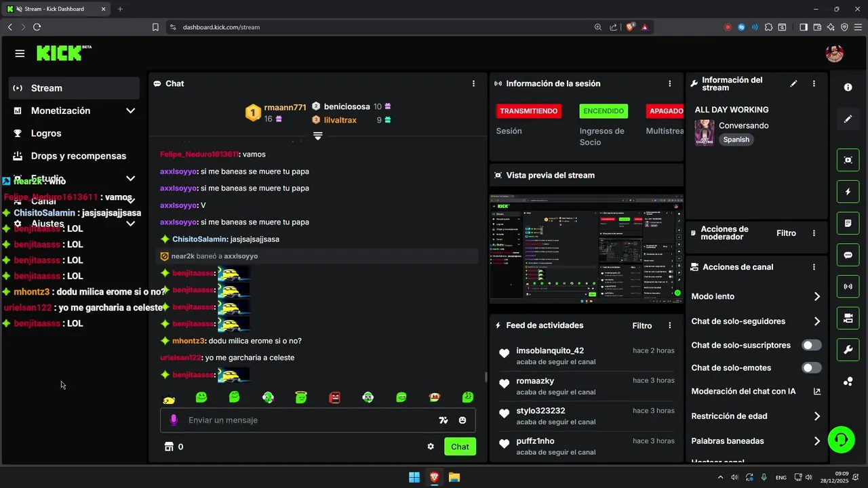Screen dimensions: 868x488
Task: Open Información del stream three-dot menu
Action: [x=814, y=83]
